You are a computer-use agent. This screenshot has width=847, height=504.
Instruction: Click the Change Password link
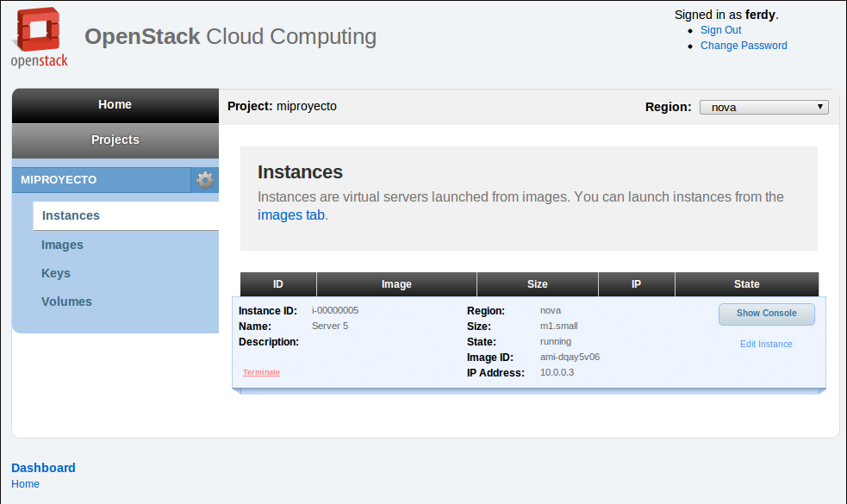tap(744, 46)
